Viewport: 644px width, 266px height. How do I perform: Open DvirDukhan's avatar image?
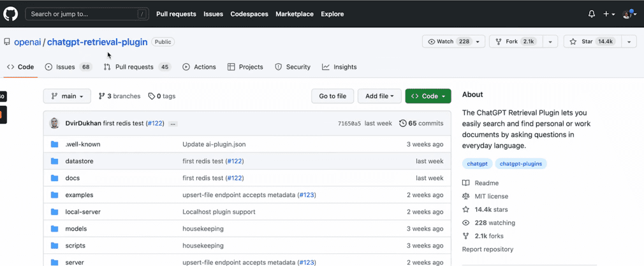point(55,123)
